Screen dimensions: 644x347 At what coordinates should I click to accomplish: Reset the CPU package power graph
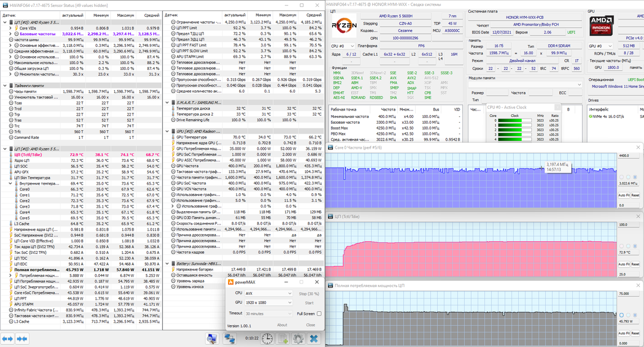(x=635, y=334)
